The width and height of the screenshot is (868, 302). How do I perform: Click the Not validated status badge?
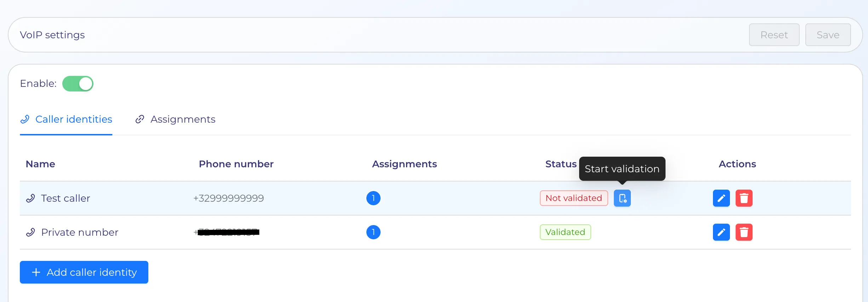(x=574, y=198)
